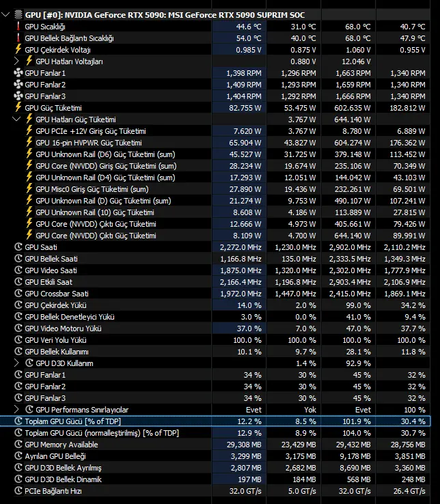Click gauge icon beside PCIe Bağlantı Hızı

click(18, 491)
